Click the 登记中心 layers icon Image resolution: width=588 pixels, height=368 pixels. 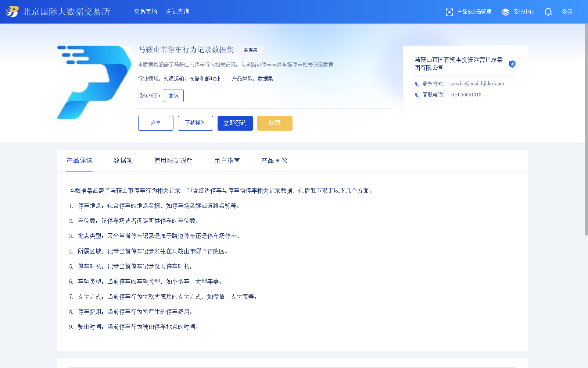(506, 12)
